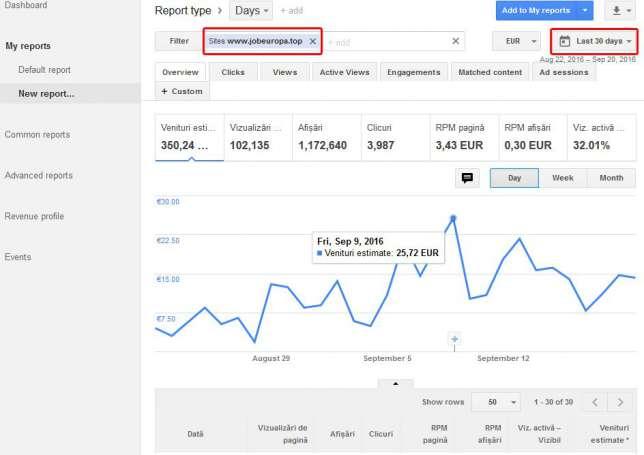This screenshot has width=644, height=455.
Task: Go to the next page of rows
Action: [620, 402]
